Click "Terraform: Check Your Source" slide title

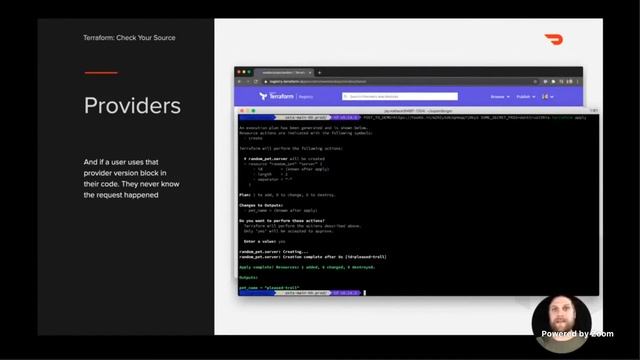tap(129, 38)
